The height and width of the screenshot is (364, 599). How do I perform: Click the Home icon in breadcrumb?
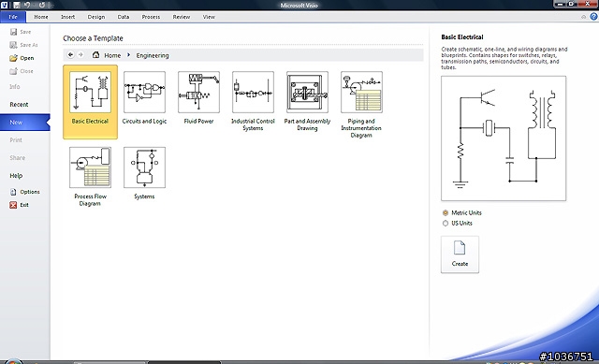[95, 55]
